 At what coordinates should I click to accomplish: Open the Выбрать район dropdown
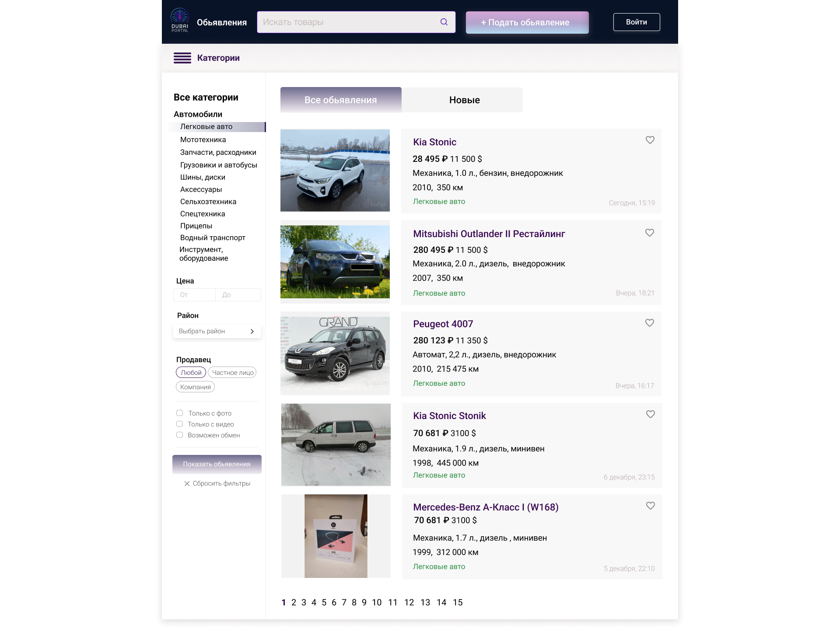coord(217,331)
